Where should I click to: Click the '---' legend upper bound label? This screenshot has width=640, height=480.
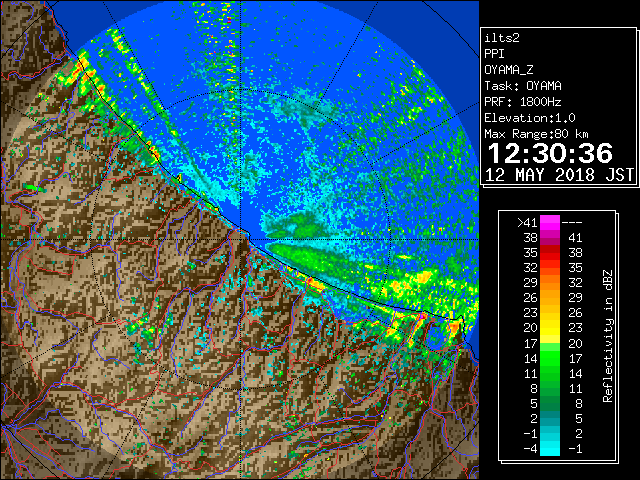click(x=572, y=223)
